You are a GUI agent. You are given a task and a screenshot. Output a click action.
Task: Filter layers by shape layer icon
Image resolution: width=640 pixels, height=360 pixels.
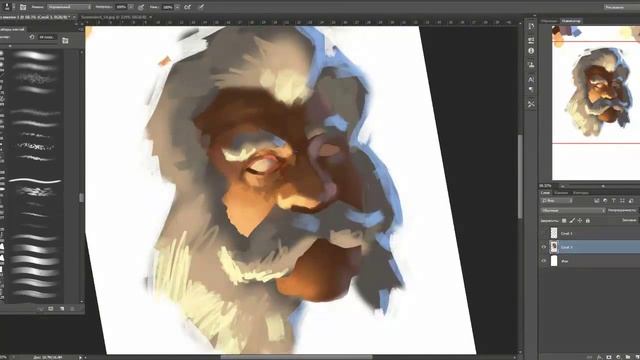tap(622, 200)
